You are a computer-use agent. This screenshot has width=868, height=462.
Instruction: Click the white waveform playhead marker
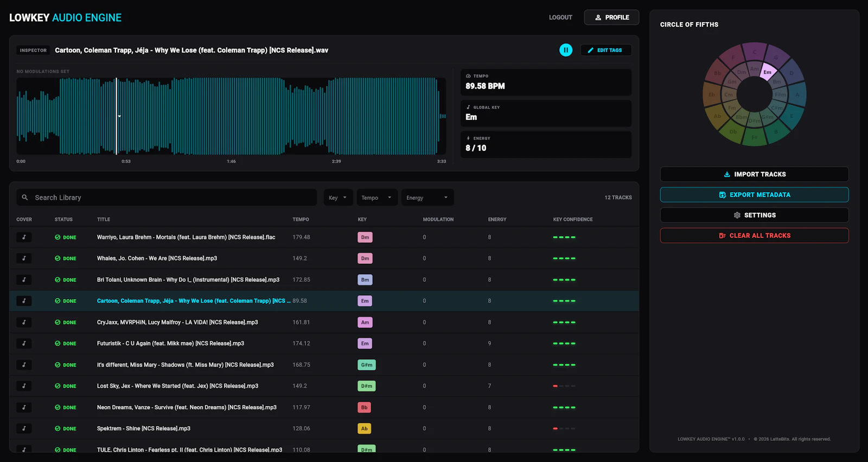116,116
